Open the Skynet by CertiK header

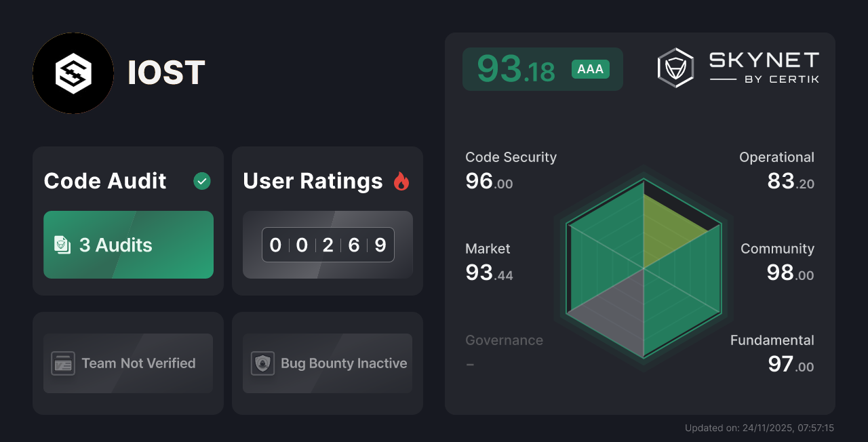click(x=738, y=67)
